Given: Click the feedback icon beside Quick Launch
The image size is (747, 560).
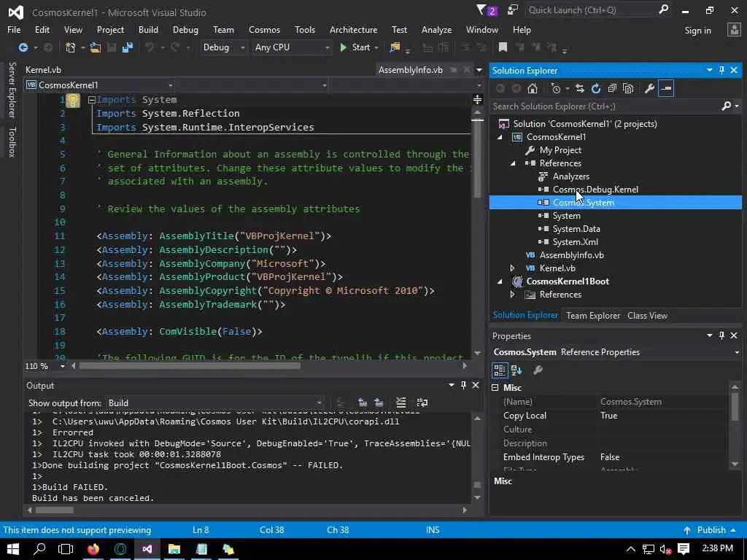Looking at the screenshot, I should tap(513, 10).
